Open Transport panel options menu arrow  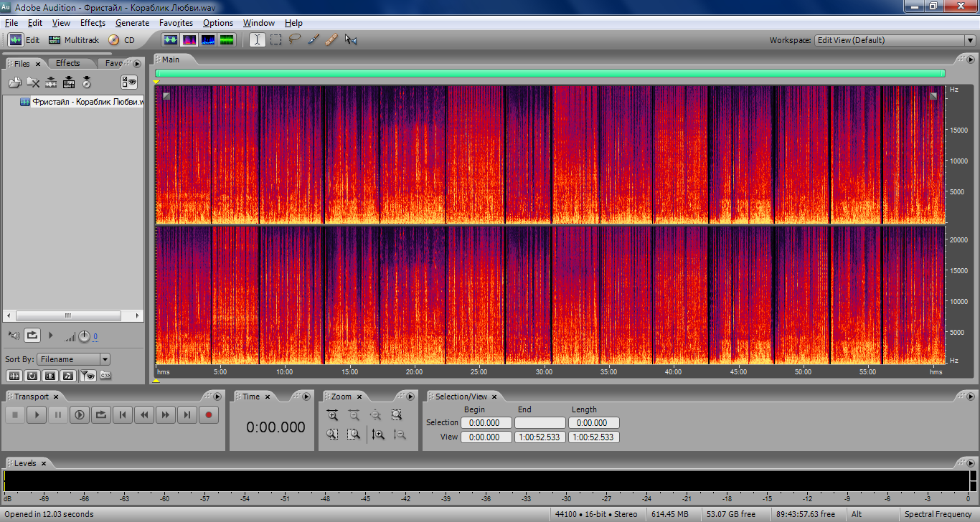pos(217,397)
